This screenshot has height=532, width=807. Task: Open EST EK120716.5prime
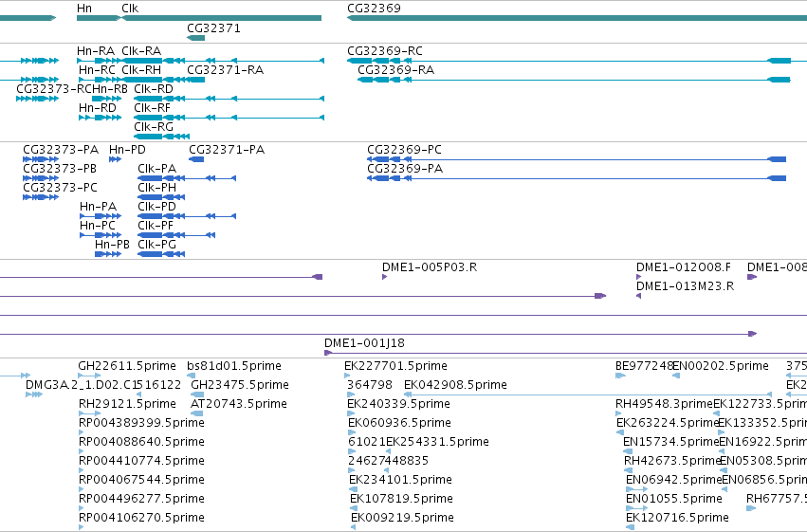(677, 519)
